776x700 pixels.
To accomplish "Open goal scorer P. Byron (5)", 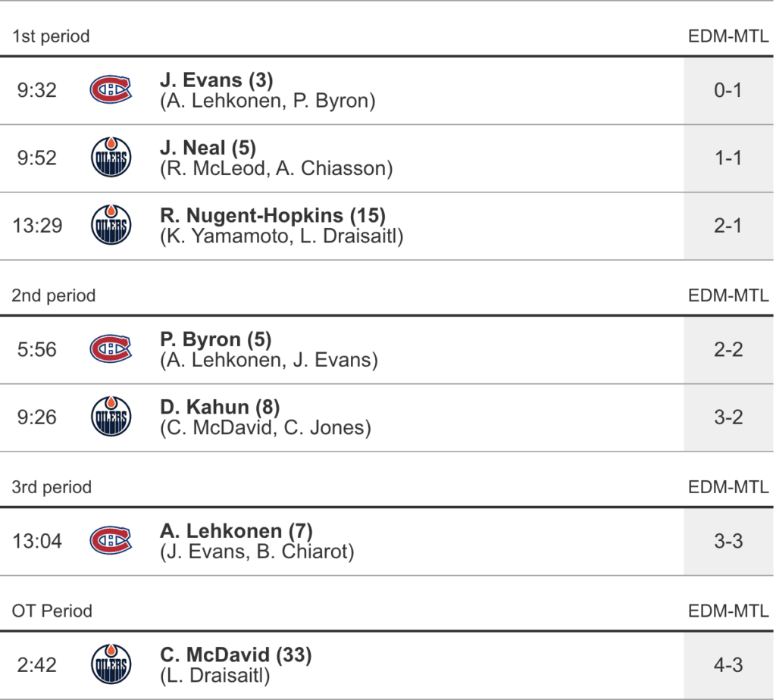I will coord(216,339).
